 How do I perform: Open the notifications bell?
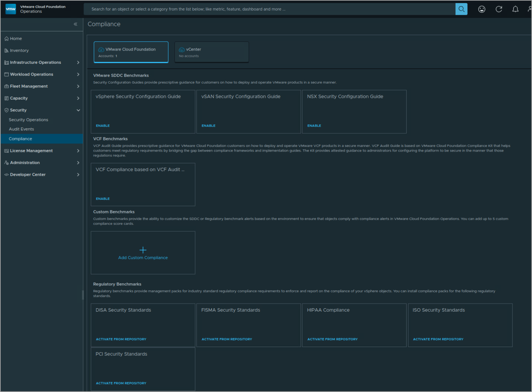(x=515, y=9)
